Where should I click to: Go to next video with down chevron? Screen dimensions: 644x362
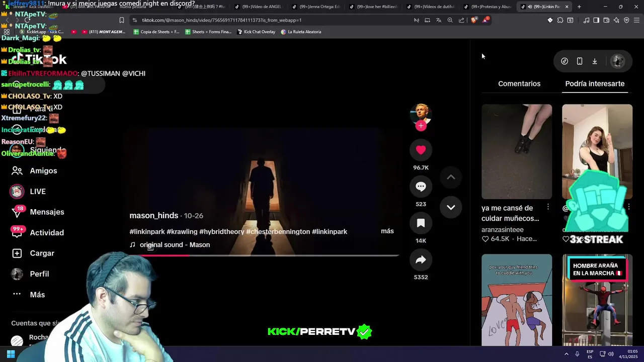click(x=451, y=207)
